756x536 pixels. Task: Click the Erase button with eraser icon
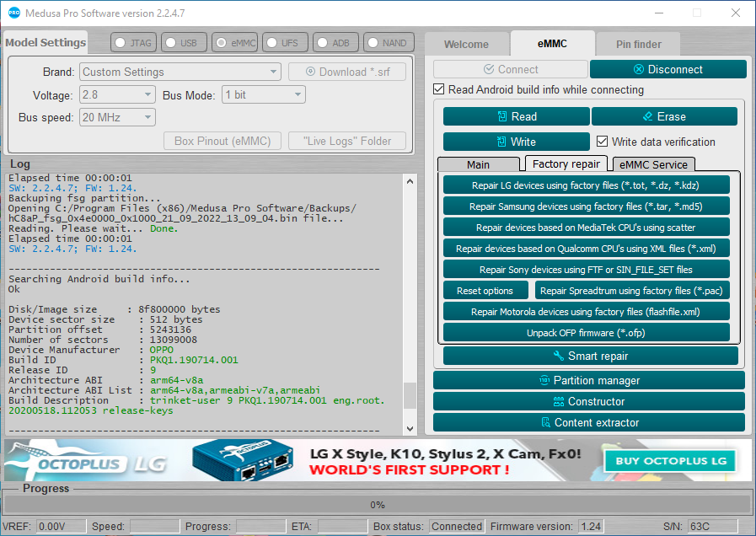point(664,116)
